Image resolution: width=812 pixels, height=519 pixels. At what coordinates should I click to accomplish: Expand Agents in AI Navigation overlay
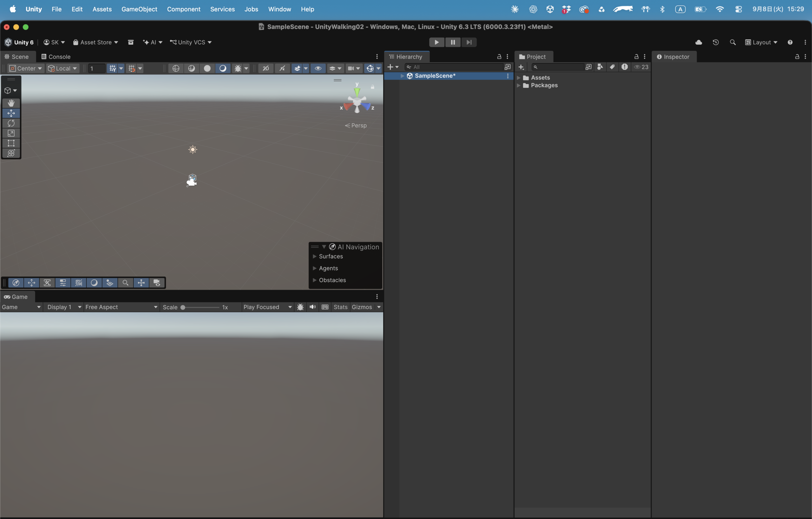pyautogui.click(x=315, y=268)
